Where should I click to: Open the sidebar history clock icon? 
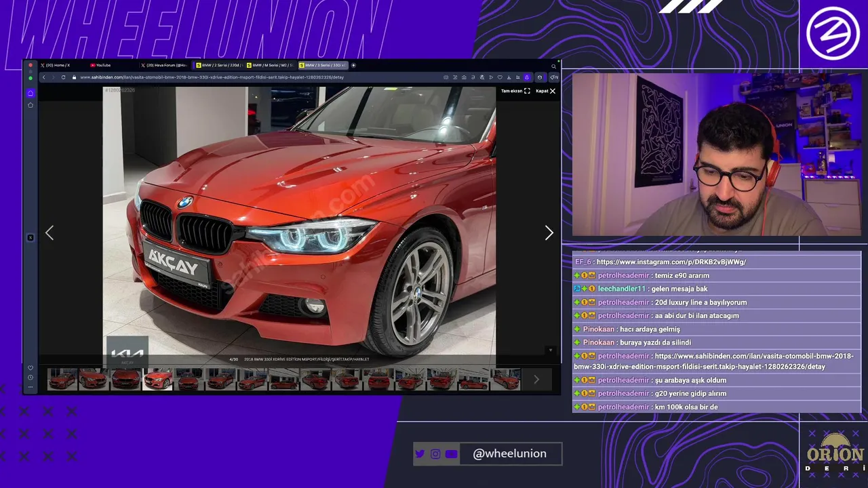point(31,378)
